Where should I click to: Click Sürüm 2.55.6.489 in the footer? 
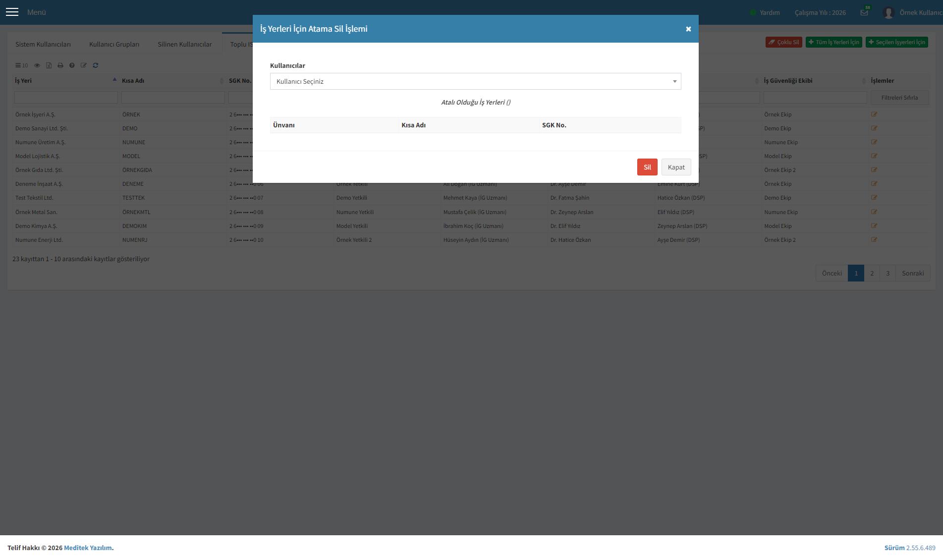coord(910,548)
